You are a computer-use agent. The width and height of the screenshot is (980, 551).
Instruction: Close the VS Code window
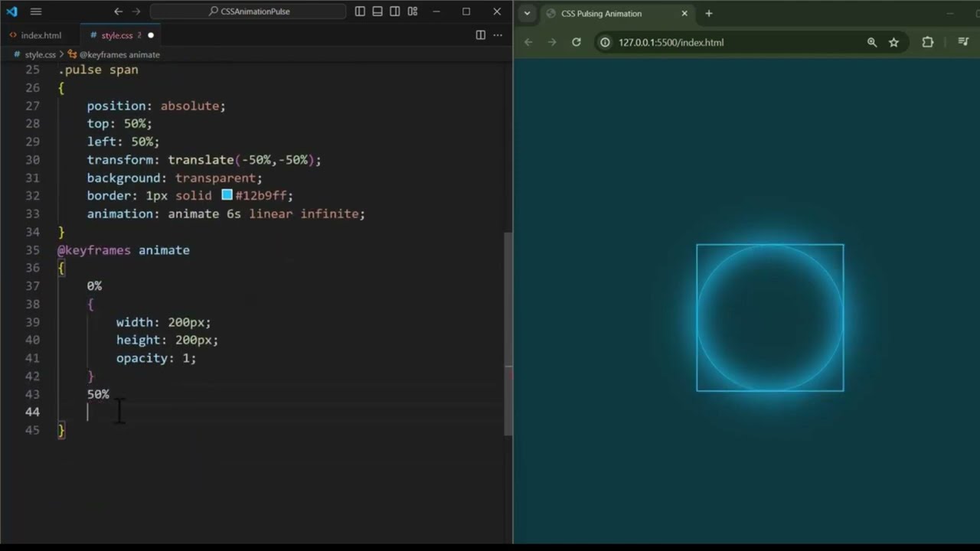click(497, 11)
